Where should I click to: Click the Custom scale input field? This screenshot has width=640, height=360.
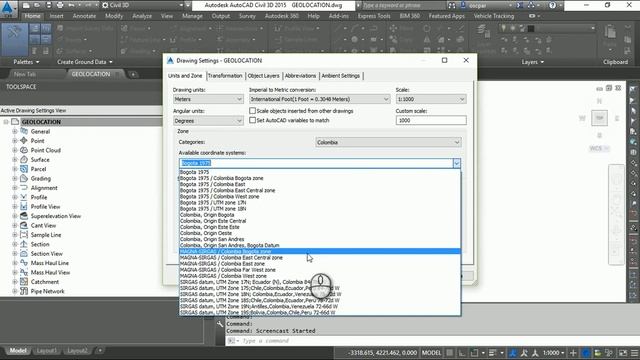coord(431,120)
